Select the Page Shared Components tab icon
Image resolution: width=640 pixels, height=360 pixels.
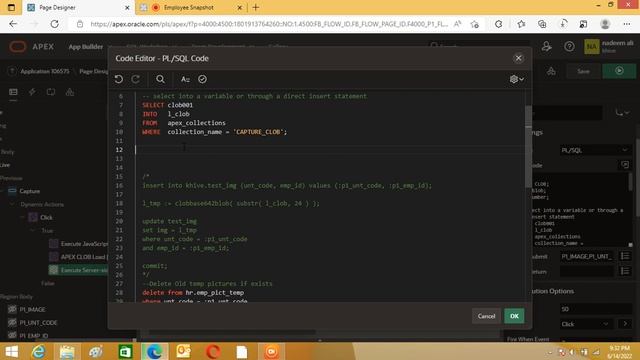click(x=70, y=92)
